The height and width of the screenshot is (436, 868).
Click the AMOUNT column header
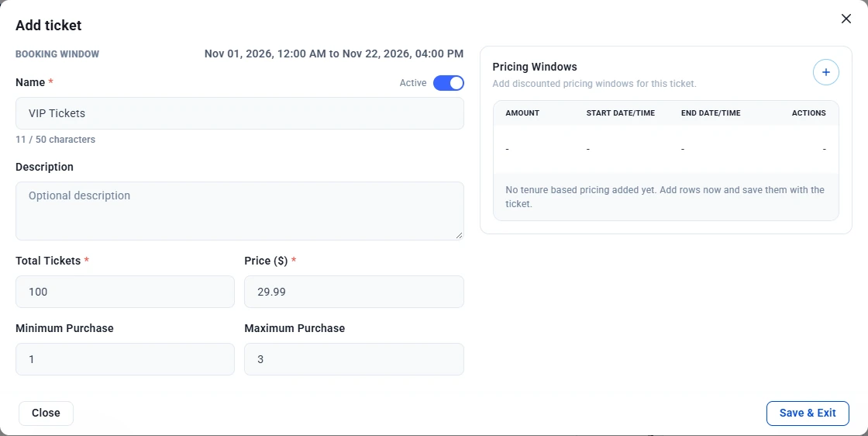522,113
